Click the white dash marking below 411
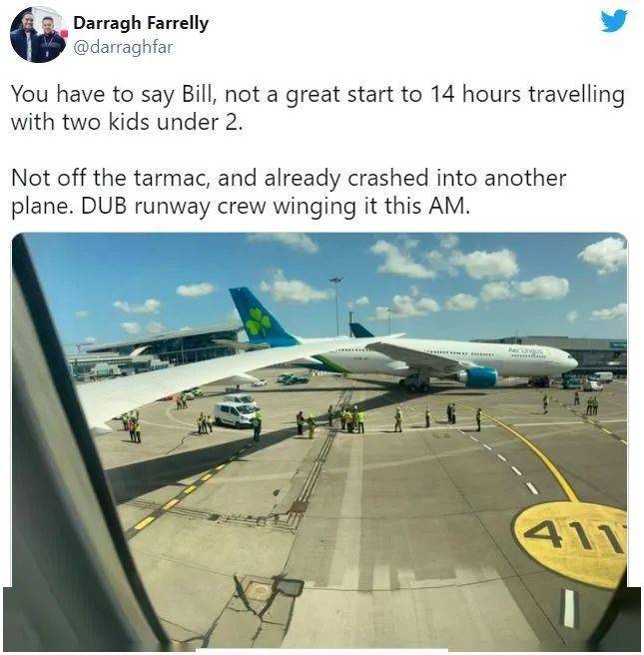Screen dimensions: 644x655 point(569,608)
